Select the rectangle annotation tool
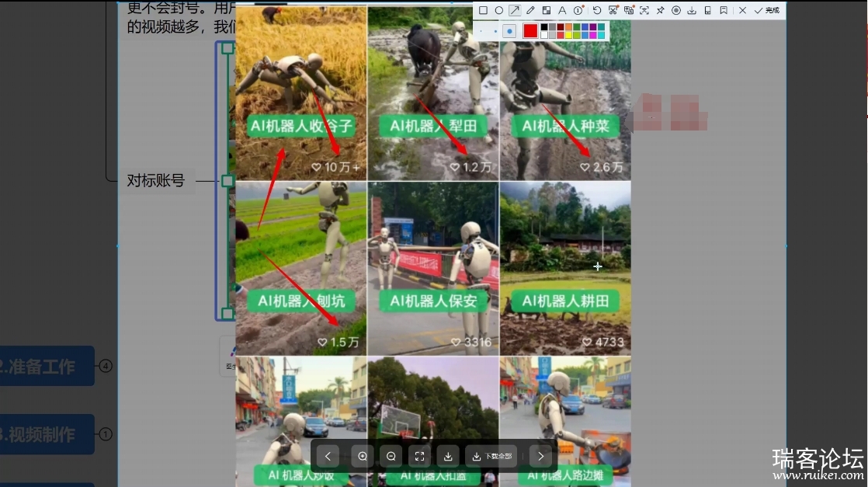Screen dimensions: 868x487 tap(483, 10)
